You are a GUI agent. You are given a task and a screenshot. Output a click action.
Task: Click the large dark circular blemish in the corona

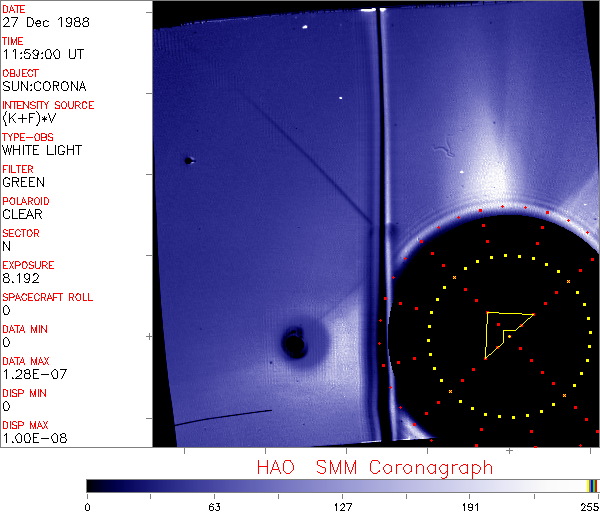[295, 344]
